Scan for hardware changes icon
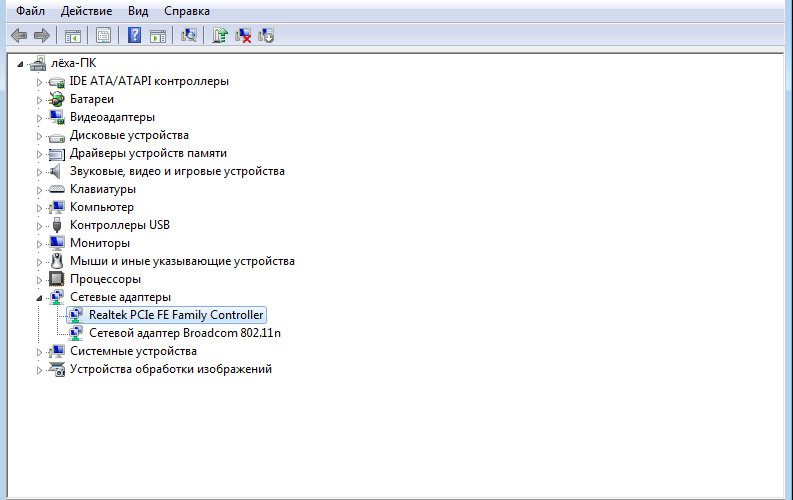 click(x=189, y=35)
